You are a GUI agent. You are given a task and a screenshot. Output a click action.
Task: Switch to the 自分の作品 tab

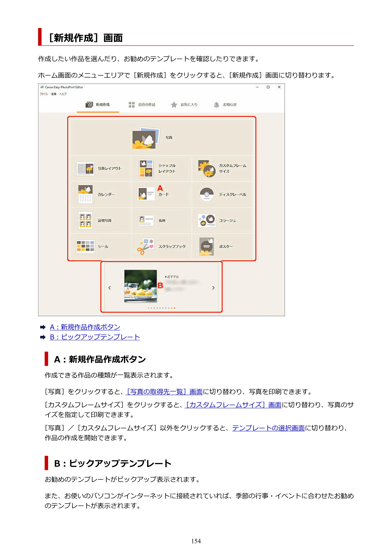coord(142,105)
